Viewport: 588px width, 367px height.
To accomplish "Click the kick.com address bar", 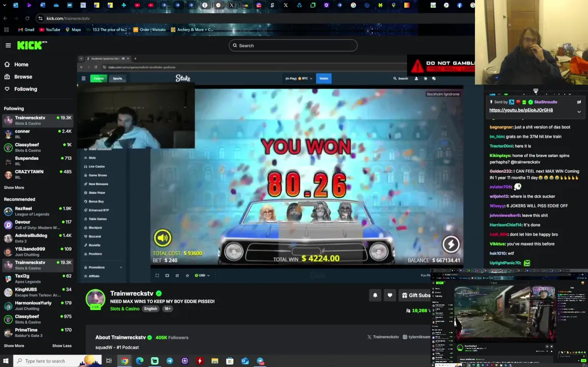I will tap(255, 18).
